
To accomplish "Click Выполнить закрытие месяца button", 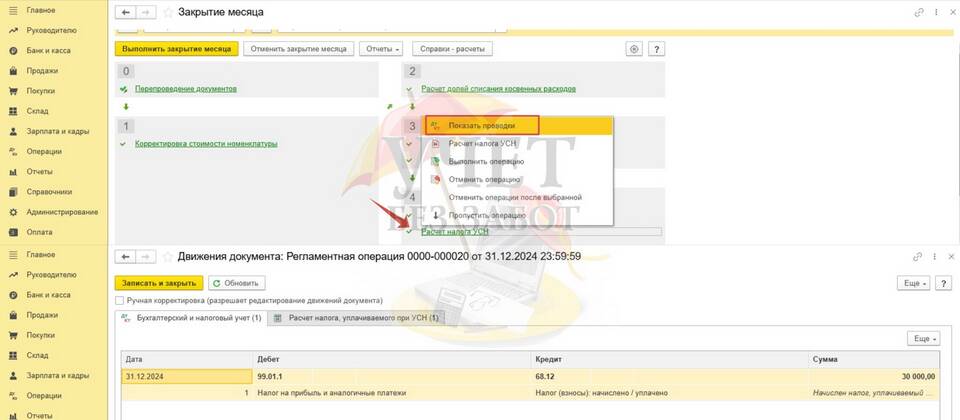I will point(176,49).
